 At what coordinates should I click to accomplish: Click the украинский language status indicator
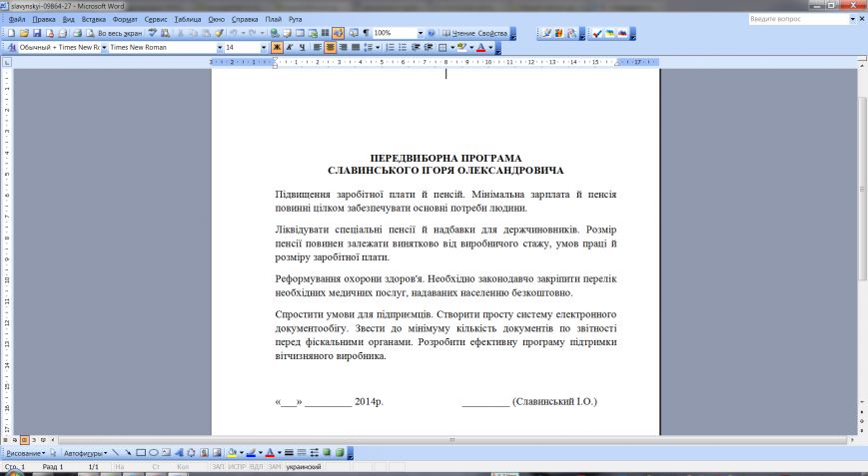[304, 467]
